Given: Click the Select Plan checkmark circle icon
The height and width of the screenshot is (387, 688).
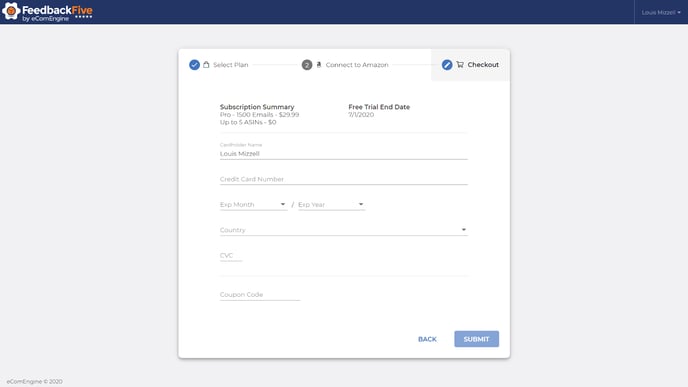Looking at the screenshot, I should pyautogui.click(x=194, y=65).
